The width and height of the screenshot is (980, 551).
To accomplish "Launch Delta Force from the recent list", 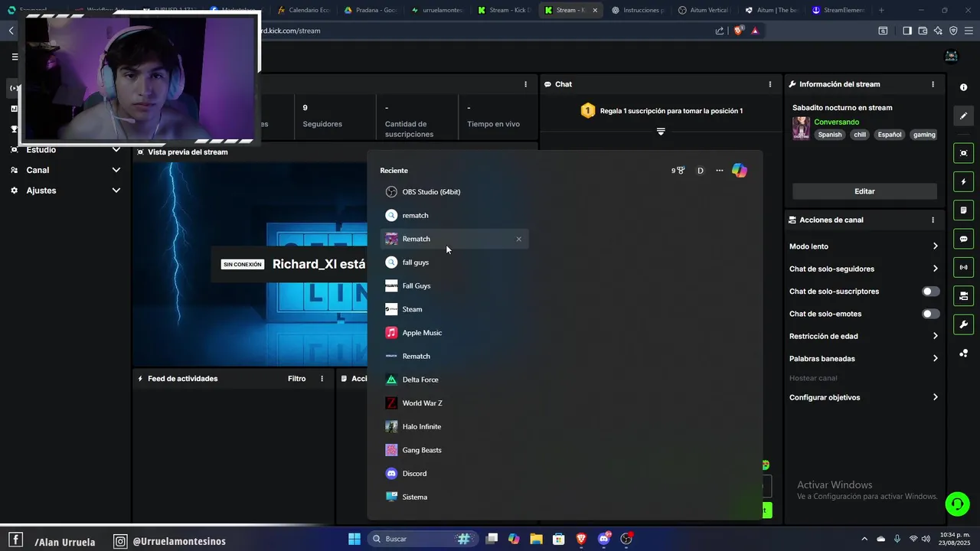I will point(454,380).
